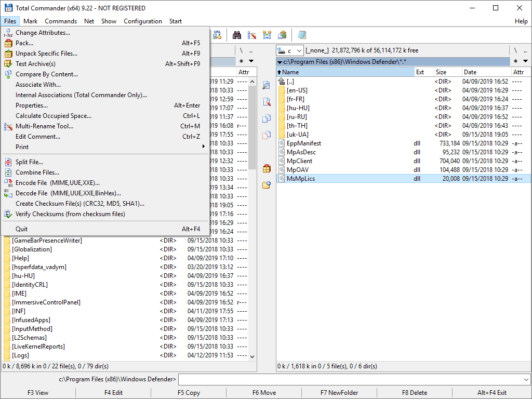Click the Copy files icon in middle bar
Viewport: 532px width, 399px height.
tap(267, 118)
